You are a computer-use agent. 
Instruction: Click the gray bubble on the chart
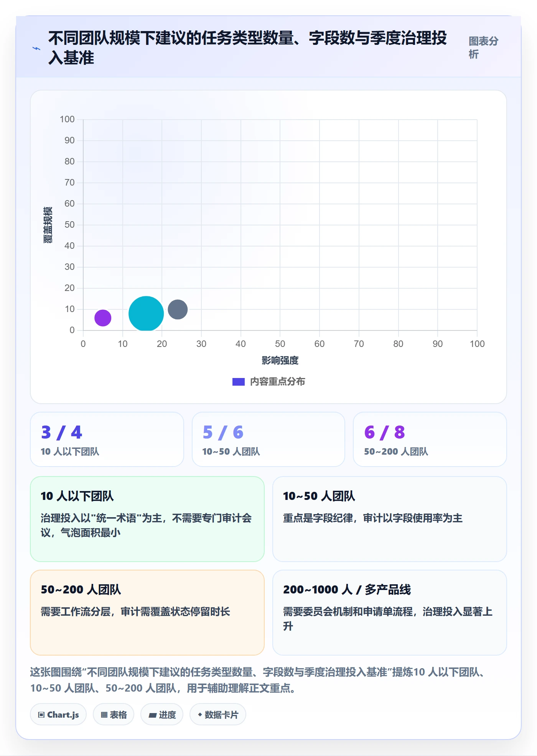click(178, 309)
